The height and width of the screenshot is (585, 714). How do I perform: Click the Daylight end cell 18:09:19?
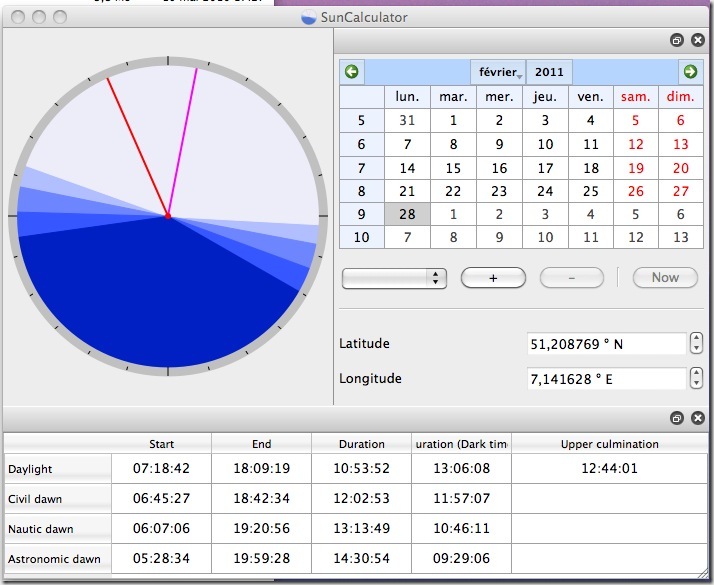point(261,468)
